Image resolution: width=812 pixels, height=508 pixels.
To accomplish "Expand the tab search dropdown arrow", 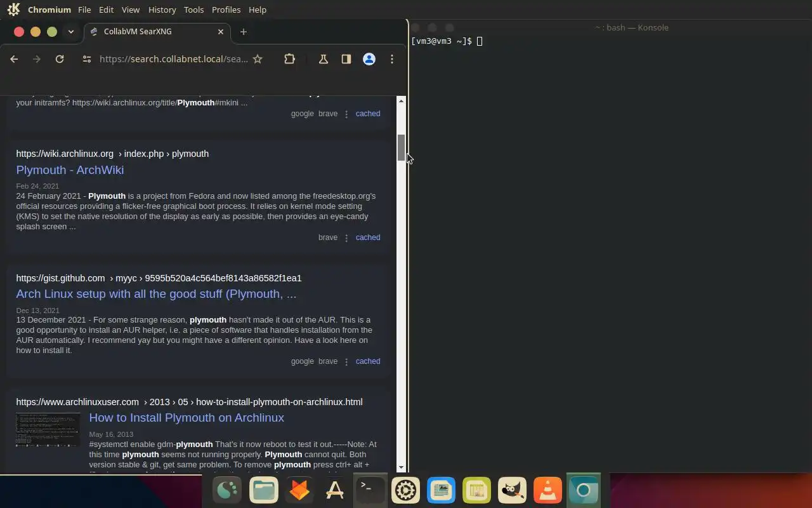I will click(x=71, y=32).
